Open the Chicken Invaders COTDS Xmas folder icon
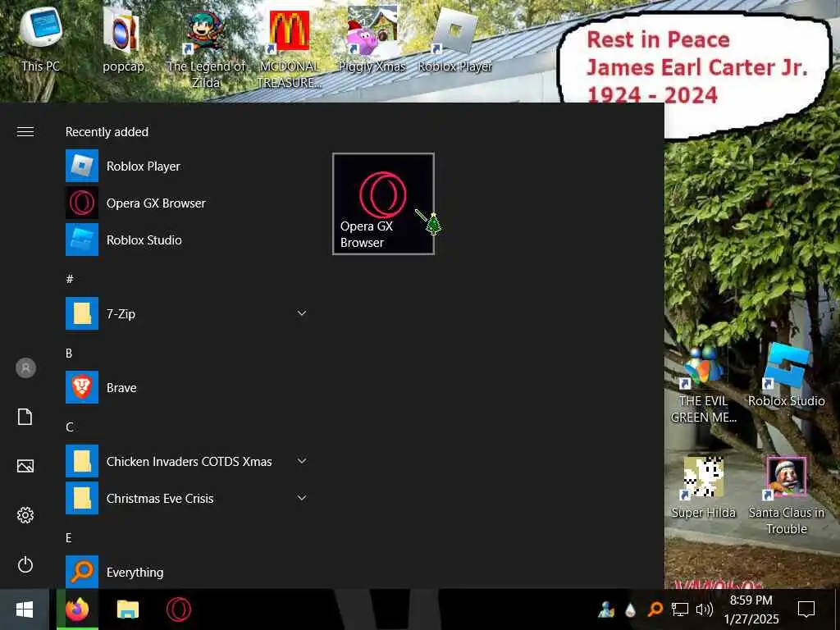The height and width of the screenshot is (630, 840). (82, 461)
